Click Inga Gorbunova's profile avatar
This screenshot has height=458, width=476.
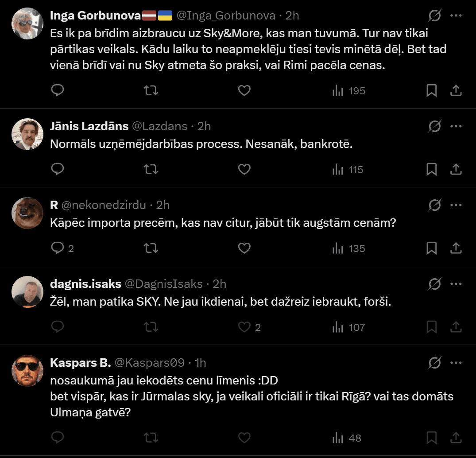[x=27, y=23]
